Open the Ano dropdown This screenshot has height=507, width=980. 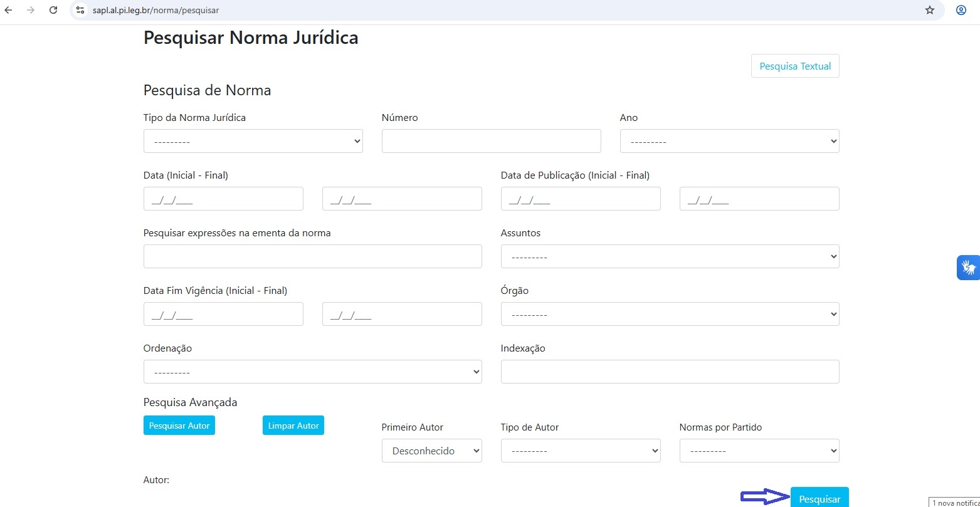pyautogui.click(x=729, y=141)
